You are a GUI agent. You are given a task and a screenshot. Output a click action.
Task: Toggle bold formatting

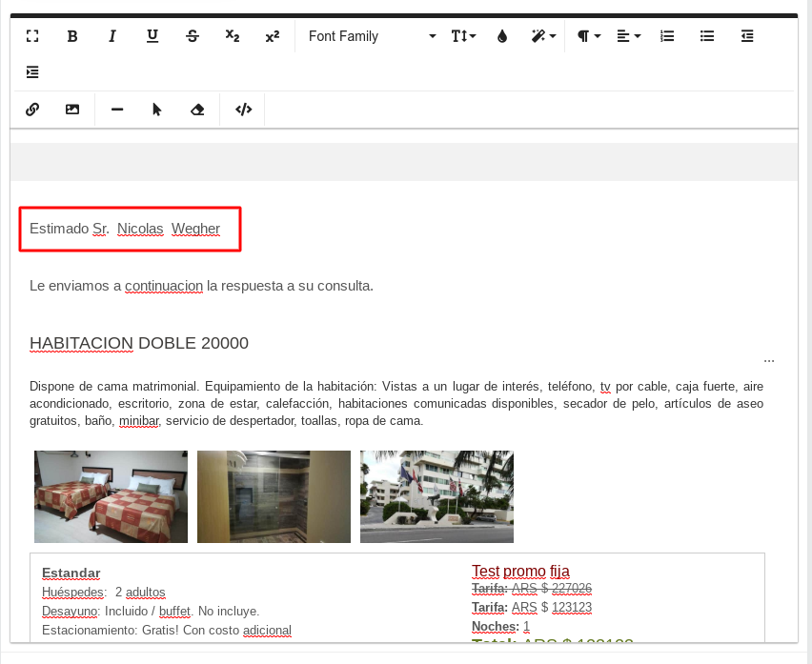[71, 35]
